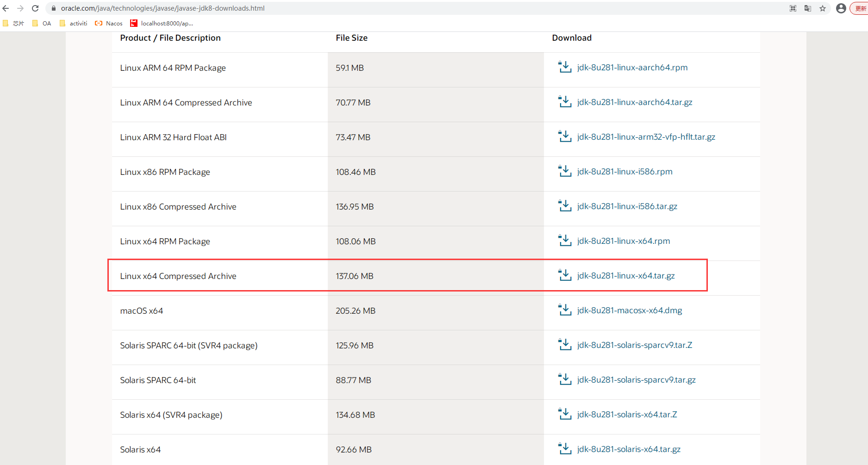Viewport: 868px width, 465px height.
Task: Select 'Linux ARM 64 RPM Package' text
Action: point(173,68)
